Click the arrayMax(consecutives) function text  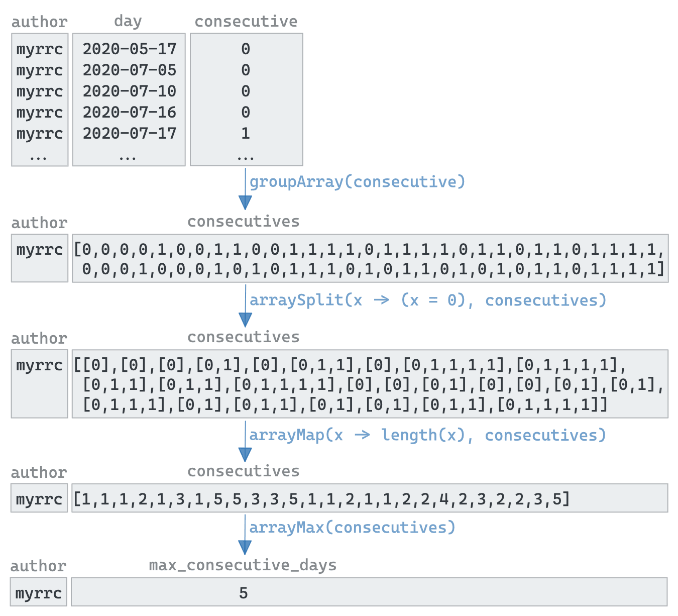click(x=352, y=528)
